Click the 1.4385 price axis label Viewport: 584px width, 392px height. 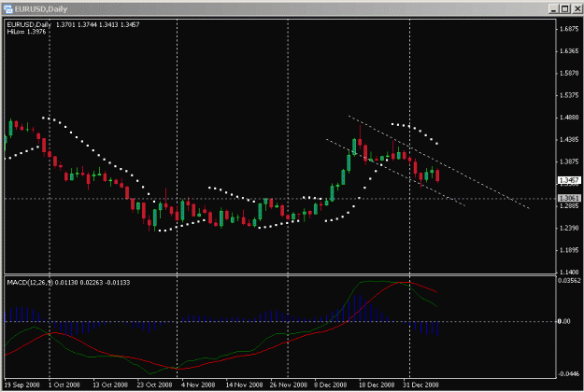click(569, 140)
